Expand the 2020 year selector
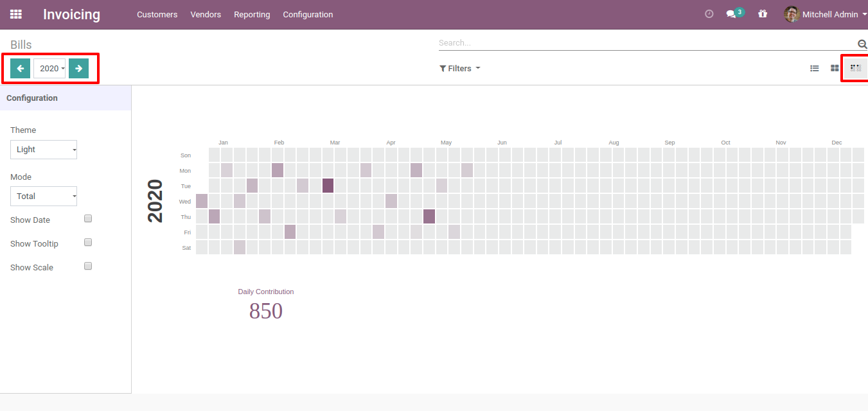 pos(49,68)
